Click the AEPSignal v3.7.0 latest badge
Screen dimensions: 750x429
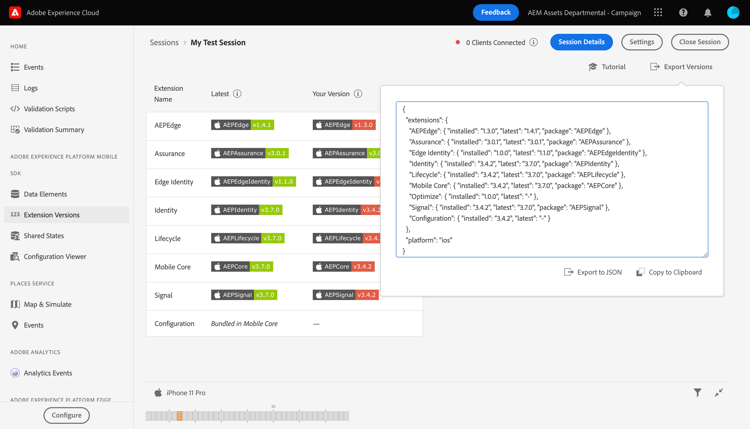[244, 295]
